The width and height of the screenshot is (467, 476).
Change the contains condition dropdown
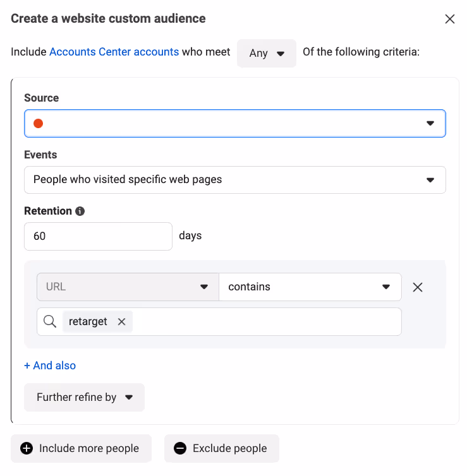310,287
